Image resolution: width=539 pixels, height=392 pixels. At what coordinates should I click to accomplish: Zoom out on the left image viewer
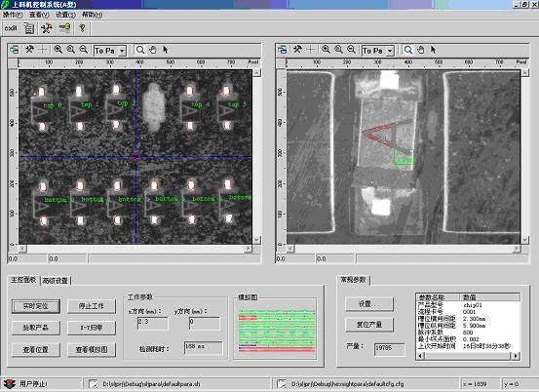[83, 50]
